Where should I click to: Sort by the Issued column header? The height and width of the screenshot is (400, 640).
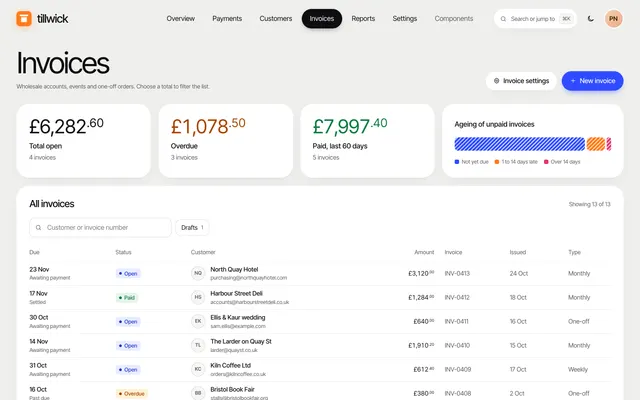click(x=518, y=252)
